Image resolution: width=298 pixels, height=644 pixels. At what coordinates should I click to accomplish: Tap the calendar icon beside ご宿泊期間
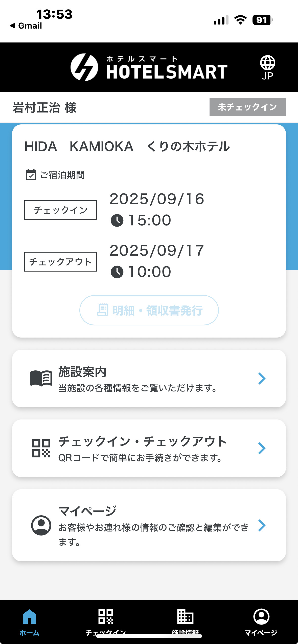pos(31,174)
